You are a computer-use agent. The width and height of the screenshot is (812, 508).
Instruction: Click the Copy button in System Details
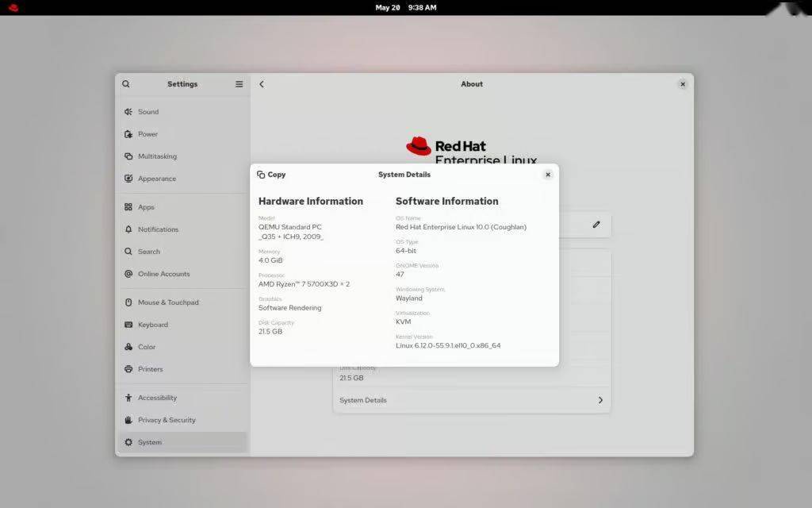[x=271, y=175]
